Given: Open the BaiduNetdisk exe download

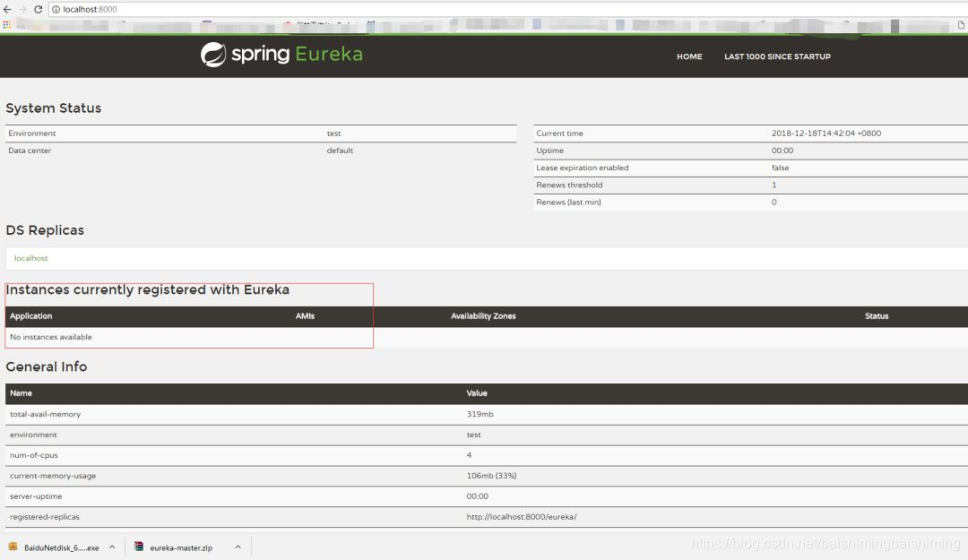Looking at the screenshot, I should click(61, 547).
